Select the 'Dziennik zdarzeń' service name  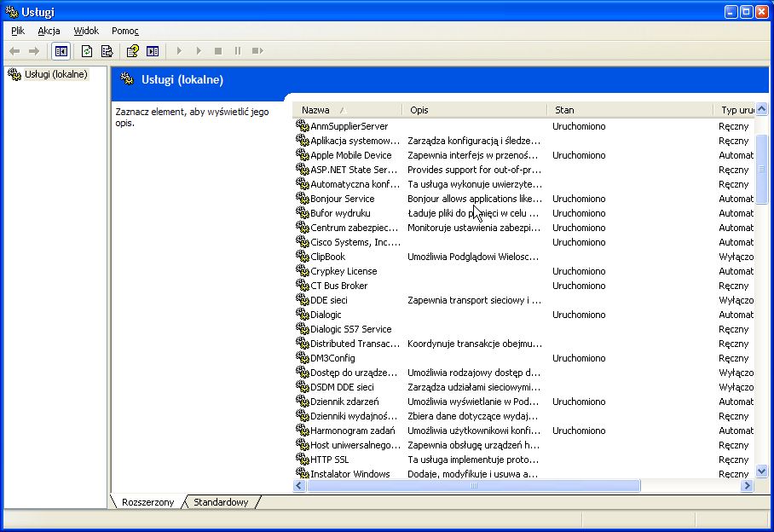pyautogui.click(x=344, y=402)
